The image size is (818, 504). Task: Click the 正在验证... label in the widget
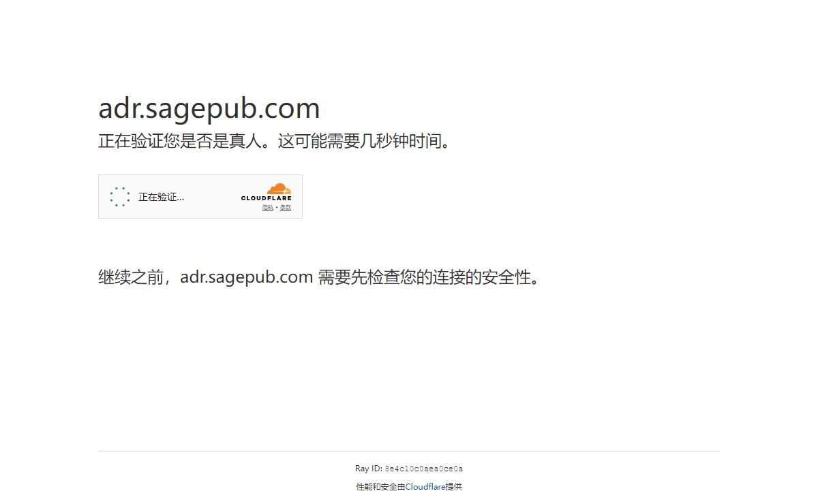click(162, 197)
